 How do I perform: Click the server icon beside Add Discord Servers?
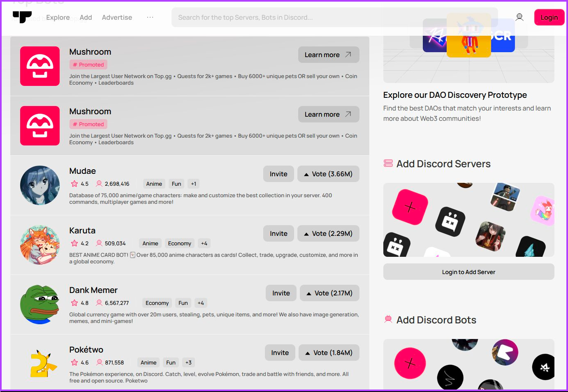coord(388,164)
